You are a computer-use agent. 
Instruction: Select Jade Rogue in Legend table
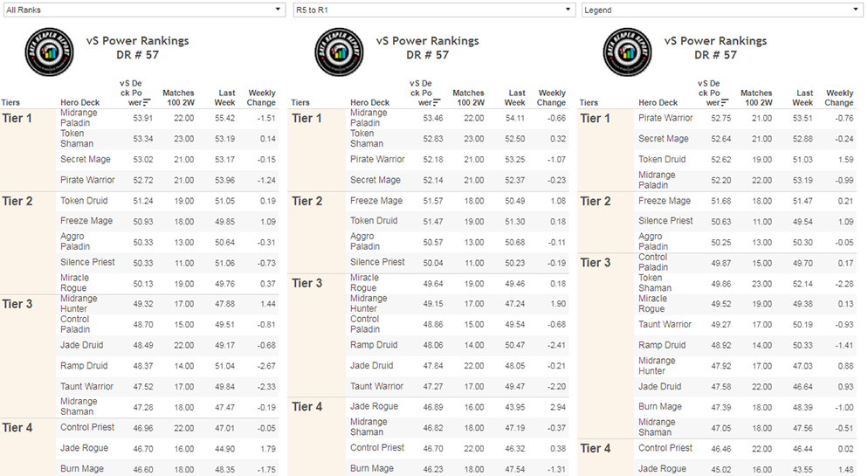pos(662,469)
